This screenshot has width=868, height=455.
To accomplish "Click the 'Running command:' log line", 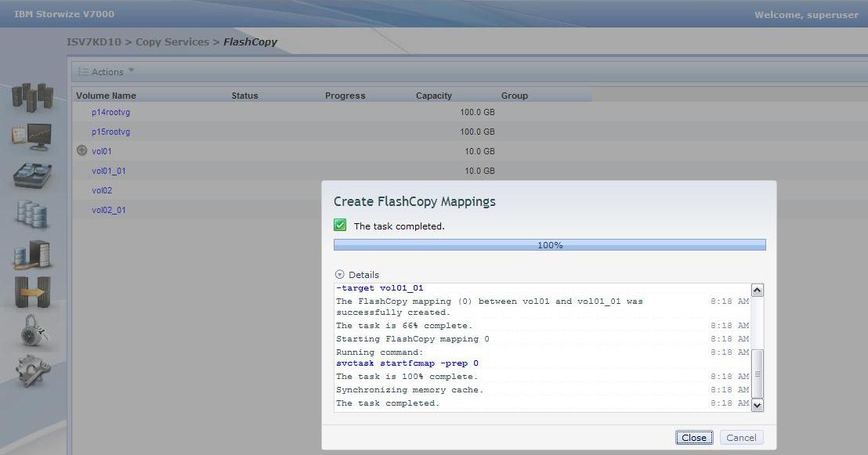I will 379,352.
